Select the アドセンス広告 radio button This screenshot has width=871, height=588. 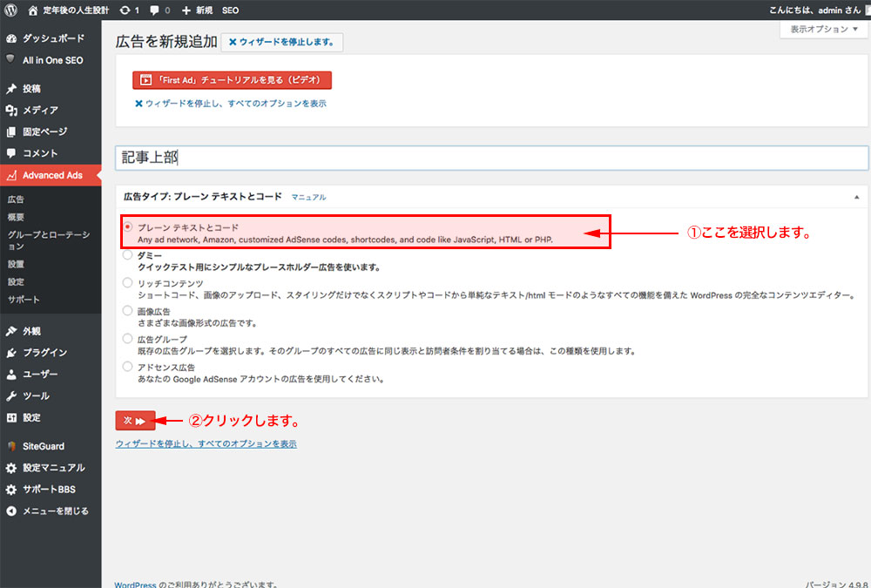pyautogui.click(x=128, y=366)
